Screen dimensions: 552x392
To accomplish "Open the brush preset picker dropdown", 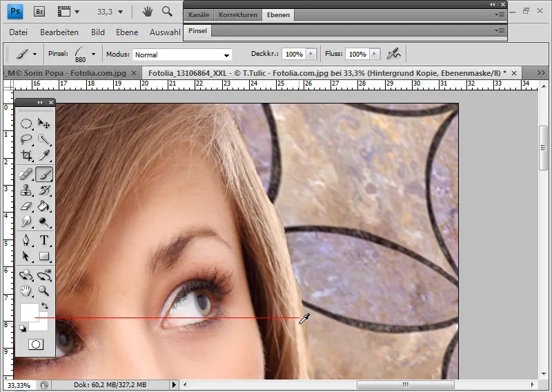I will coord(93,55).
